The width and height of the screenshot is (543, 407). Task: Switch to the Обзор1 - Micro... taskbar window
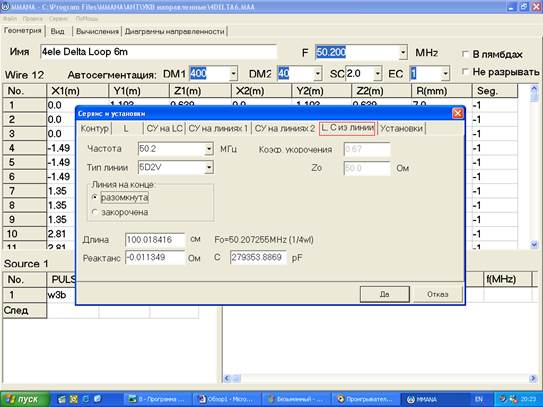(225, 399)
